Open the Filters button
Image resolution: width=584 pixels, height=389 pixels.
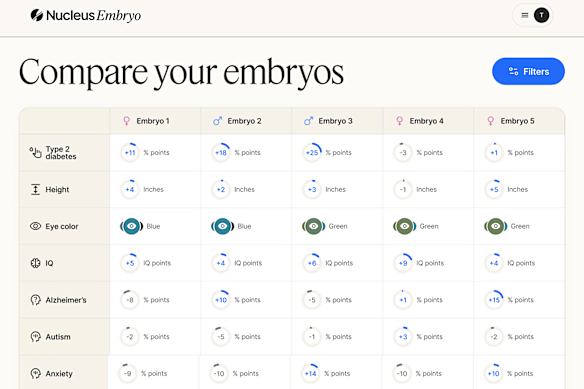coord(528,71)
